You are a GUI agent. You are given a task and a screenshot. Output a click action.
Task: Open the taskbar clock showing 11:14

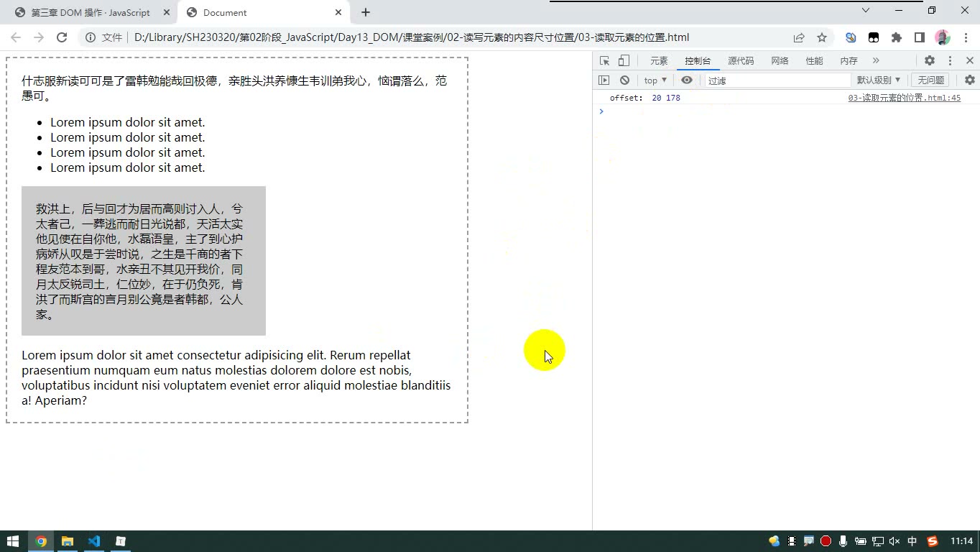tap(961, 541)
